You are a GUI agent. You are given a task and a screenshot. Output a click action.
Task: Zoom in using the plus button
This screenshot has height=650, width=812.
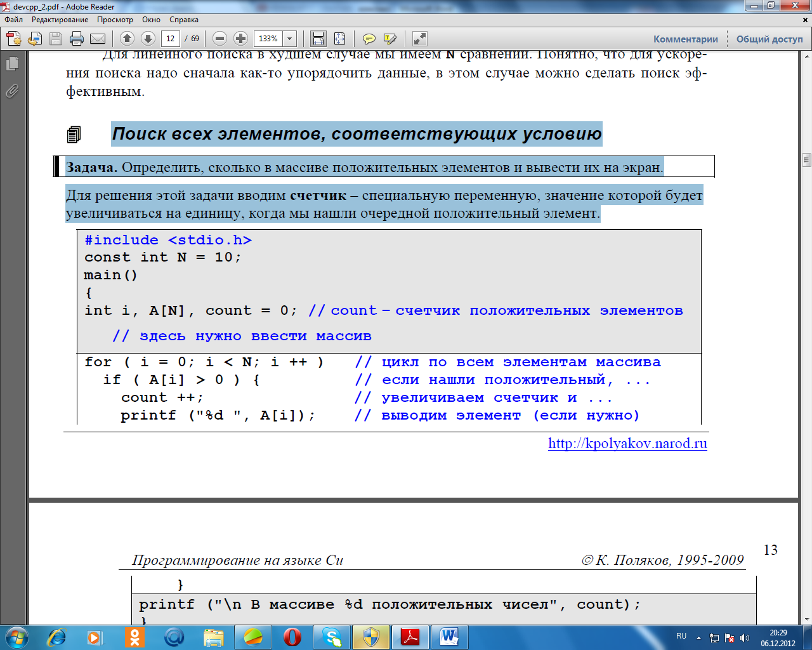(240, 39)
